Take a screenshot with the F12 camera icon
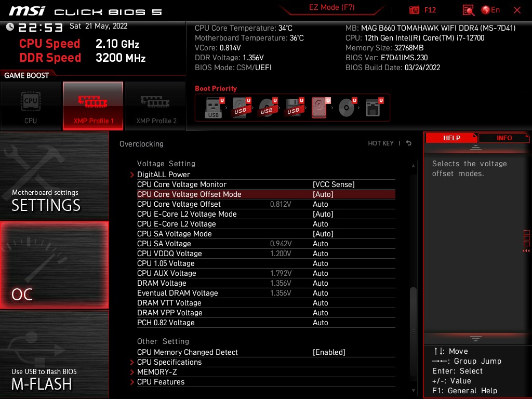Screen dimensions: 532x399 (x=414, y=10)
